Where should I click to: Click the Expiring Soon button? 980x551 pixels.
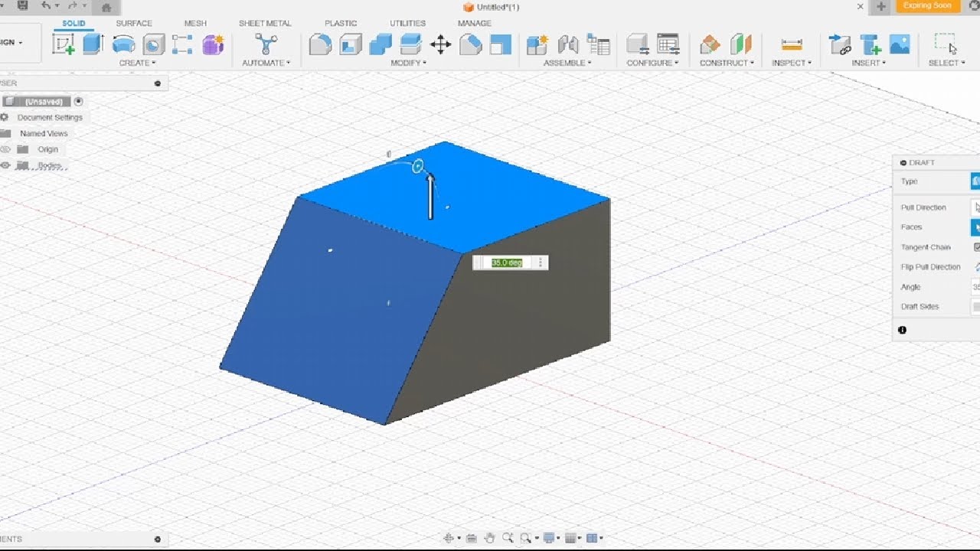927,5
